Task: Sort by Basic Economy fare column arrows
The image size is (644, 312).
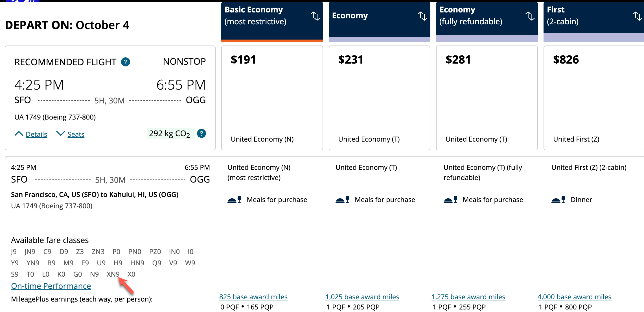Action: tap(315, 16)
